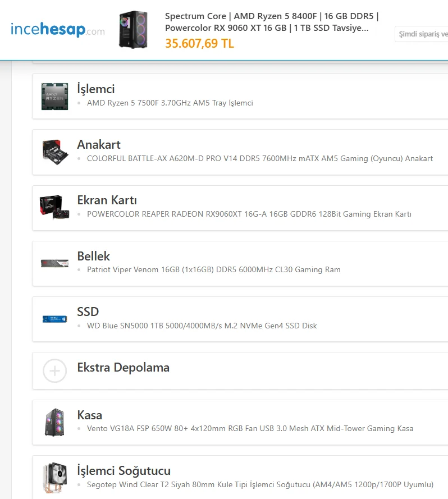448x499 pixels.
Task: Click the Vento case image
Action: [54, 422]
